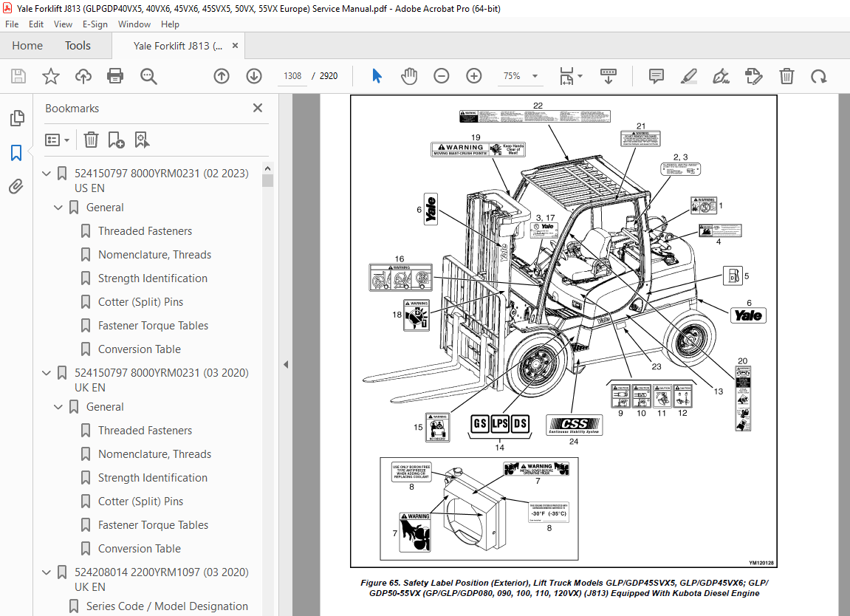This screenshot has height=616, width=850.
Task: Open second Strength Identification bookmark
Action: click(152, 478)
